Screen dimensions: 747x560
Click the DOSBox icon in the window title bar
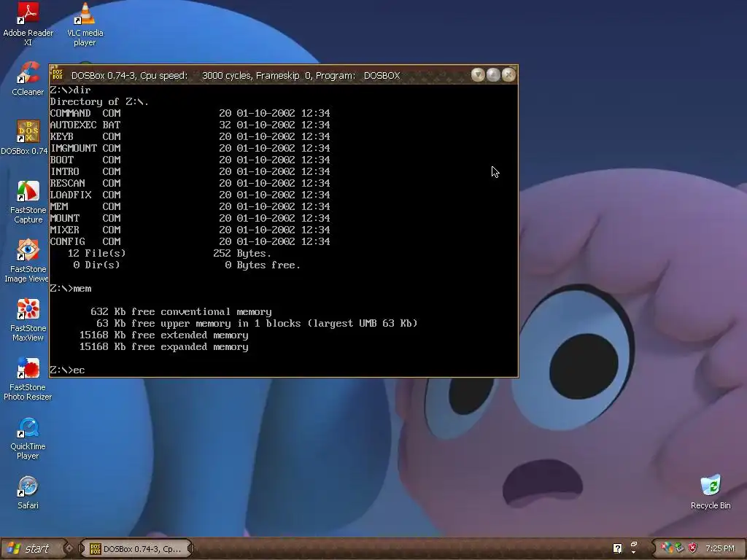click(x=57, y=75)
